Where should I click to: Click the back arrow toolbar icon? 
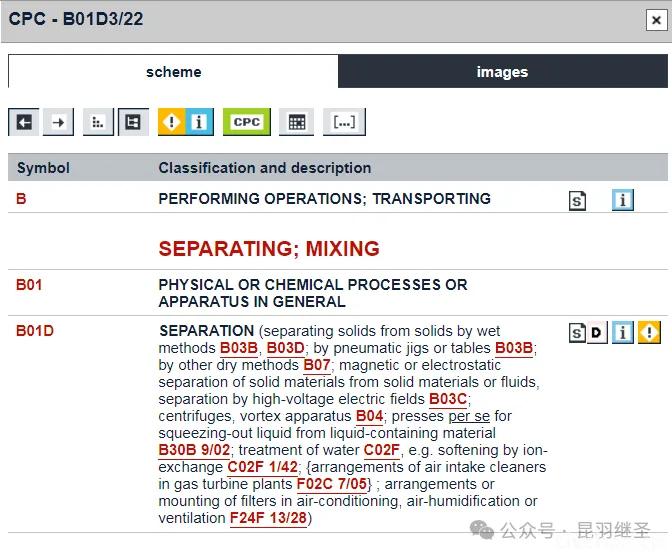(x=24, y=122)
